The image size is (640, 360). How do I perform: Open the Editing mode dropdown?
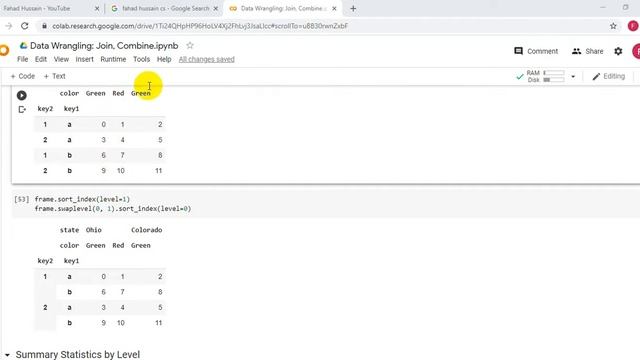click(609, 76)
